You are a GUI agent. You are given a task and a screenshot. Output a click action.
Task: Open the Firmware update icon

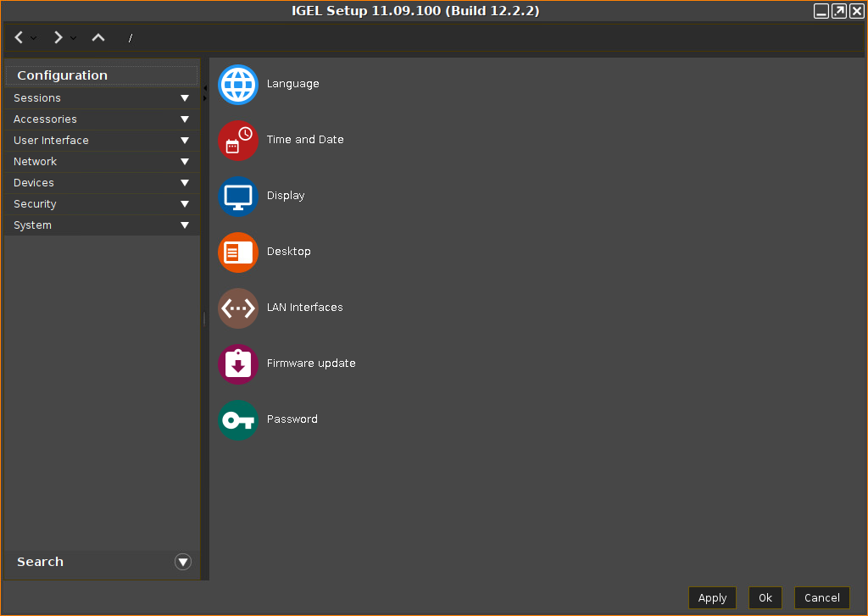pos(238,364)
